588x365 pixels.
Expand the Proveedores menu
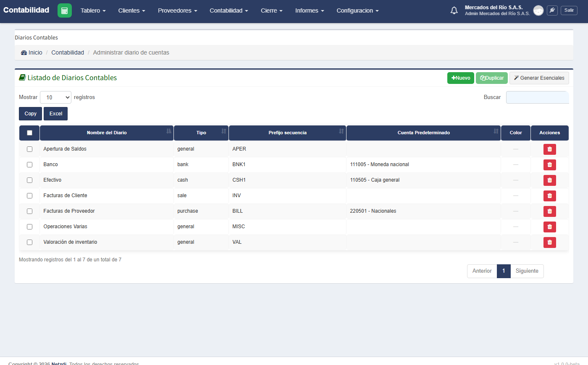(x=177, y=10)
